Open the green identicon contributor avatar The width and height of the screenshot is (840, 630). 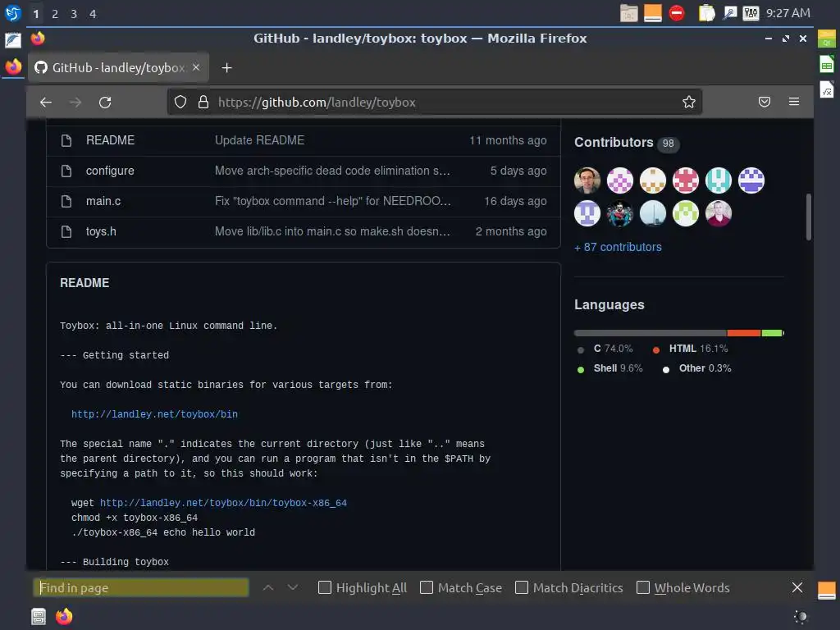coord(685,213)
